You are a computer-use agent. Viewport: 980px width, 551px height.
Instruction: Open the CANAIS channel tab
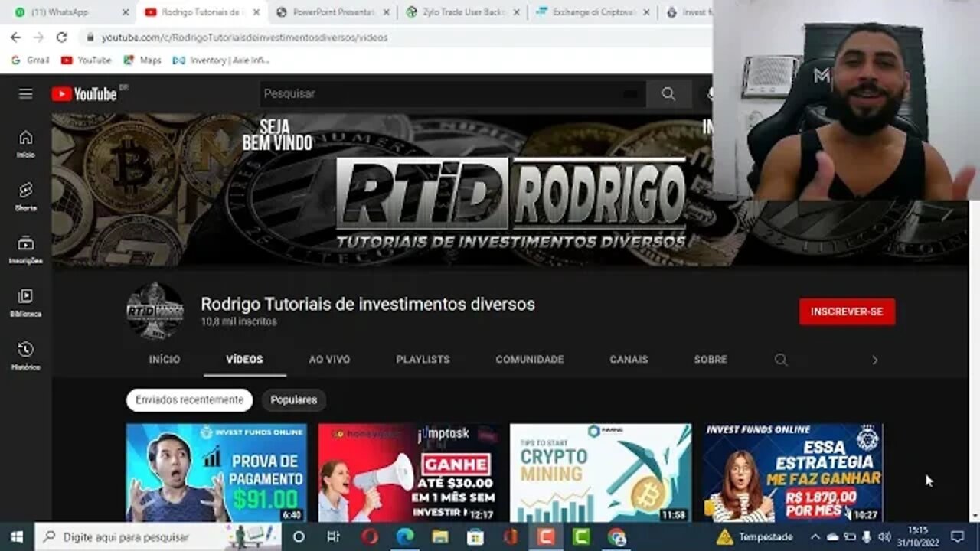629,359
